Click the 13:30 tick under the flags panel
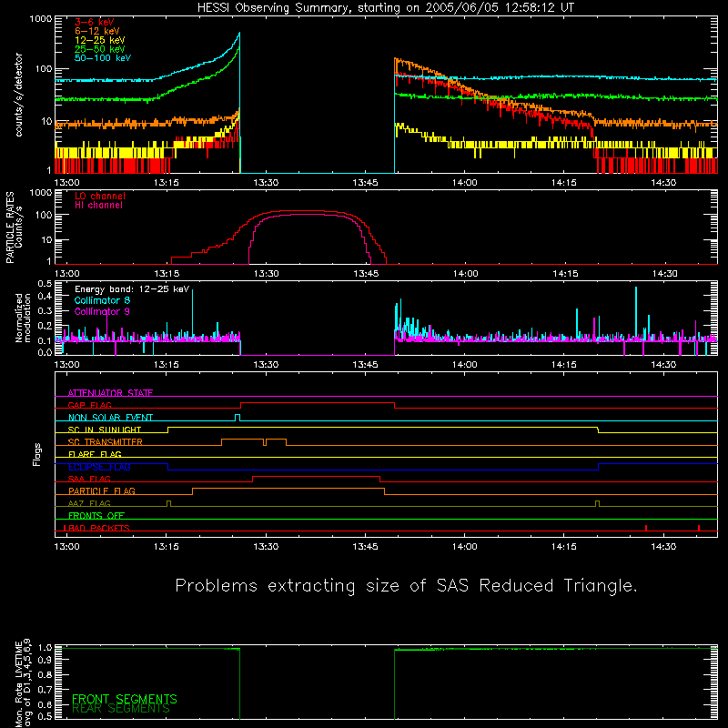 [266, 547]
